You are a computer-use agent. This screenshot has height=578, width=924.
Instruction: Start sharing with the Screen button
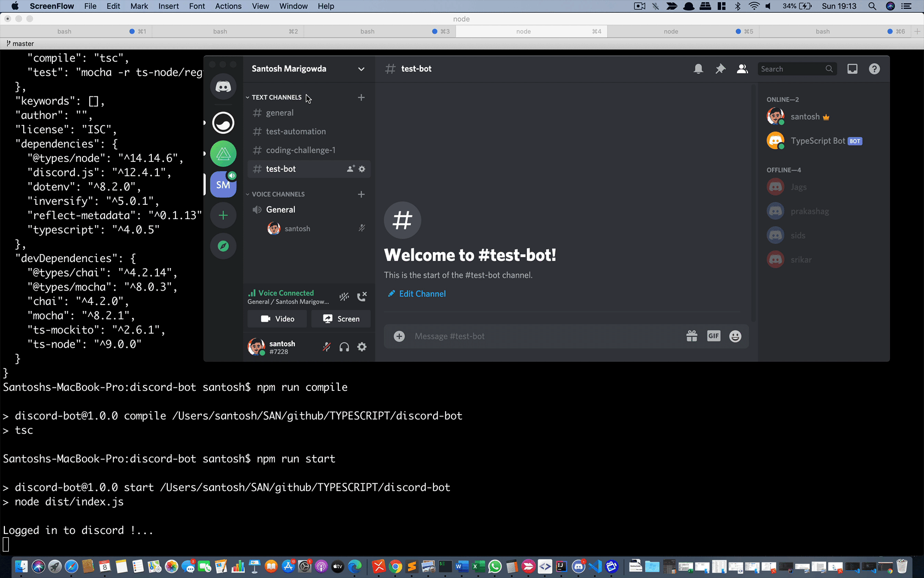(341, 319)
